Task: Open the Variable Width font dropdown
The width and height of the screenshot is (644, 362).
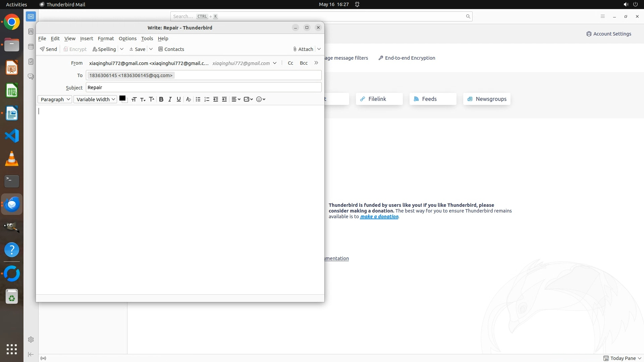Action: click(95, 99)
